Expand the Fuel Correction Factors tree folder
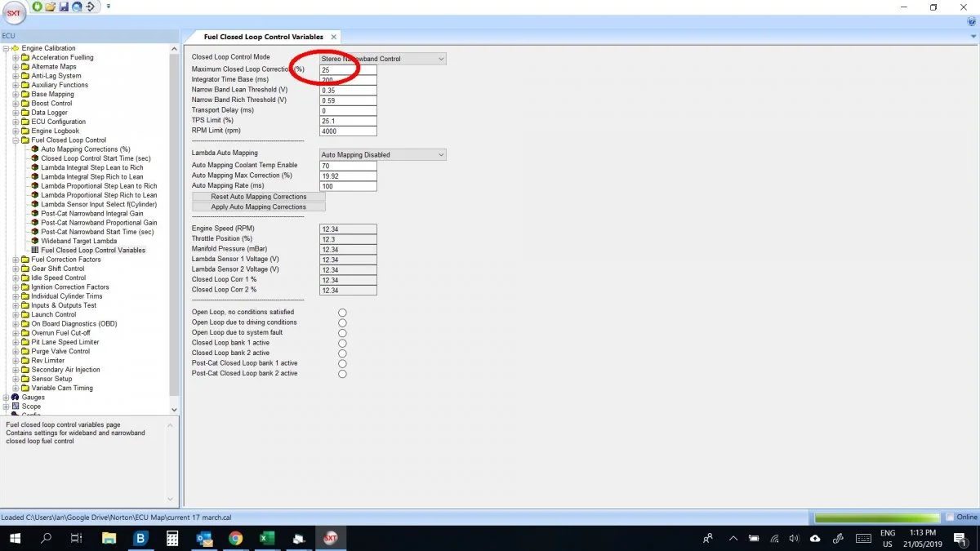 click(16, 260)
